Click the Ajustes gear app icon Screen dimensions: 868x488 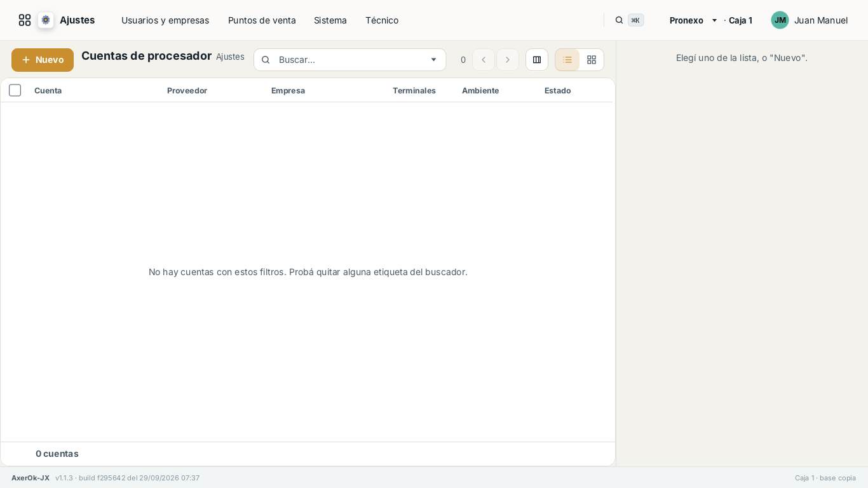[46, 20]
